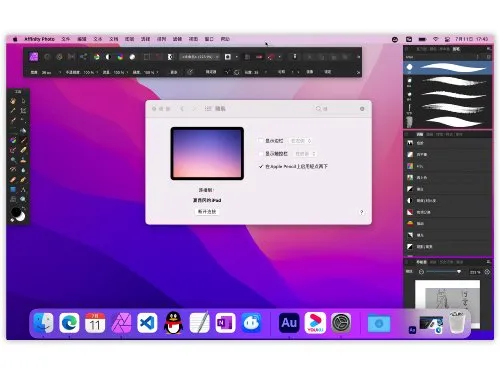Expand the context toolbar overflow arrow at right end
This screenshot has height=375, width=500.
358,72
